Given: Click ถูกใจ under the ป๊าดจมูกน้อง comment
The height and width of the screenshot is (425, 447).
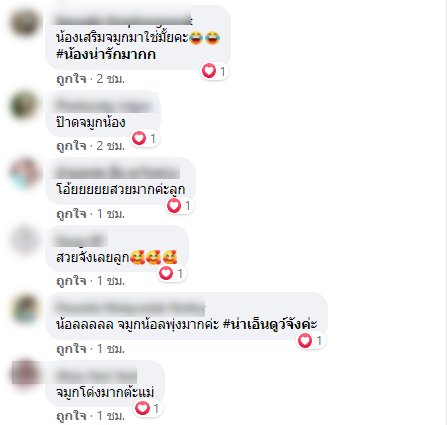Looking at the screenshot, I should (71, 146).
